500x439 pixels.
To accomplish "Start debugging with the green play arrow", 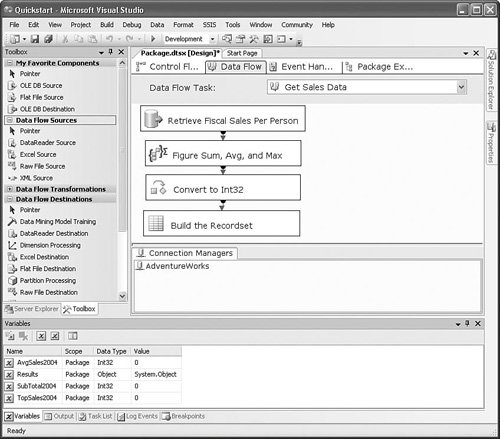I will 153,39.
